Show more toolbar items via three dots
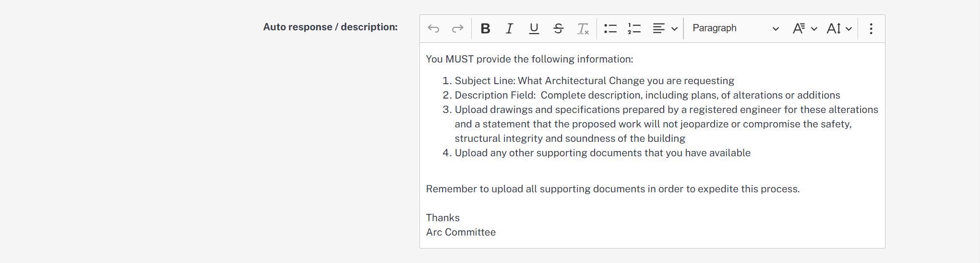This screenshot has height=263, width=980. pos(871,28)
